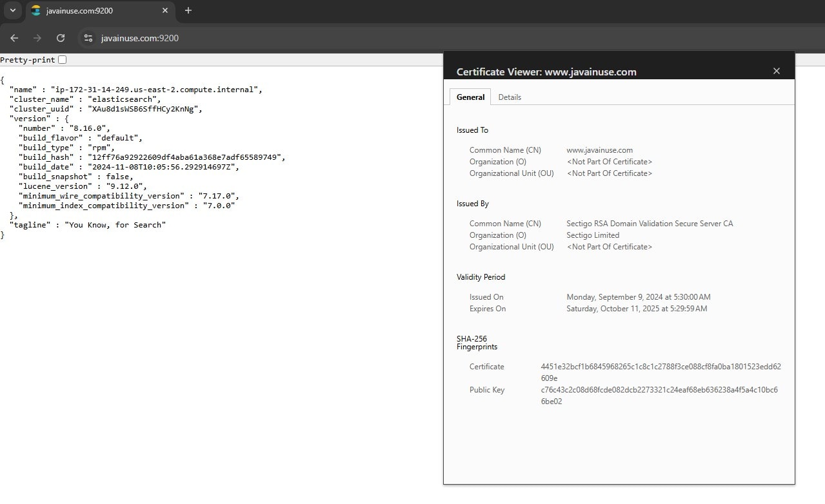Image resolution: width=825 pixels, height=504 pixels.
Task: Click the ip-172-31-14-249 node name value
Action: tap(156, 90)
